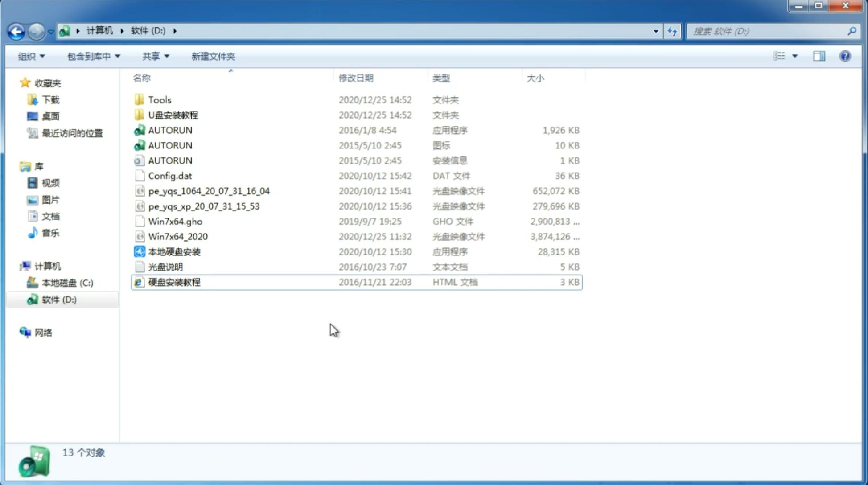Open 硬盘安装教程 HTML document
The width and height of the screenshot is (868, 485).
click(173, 282)
